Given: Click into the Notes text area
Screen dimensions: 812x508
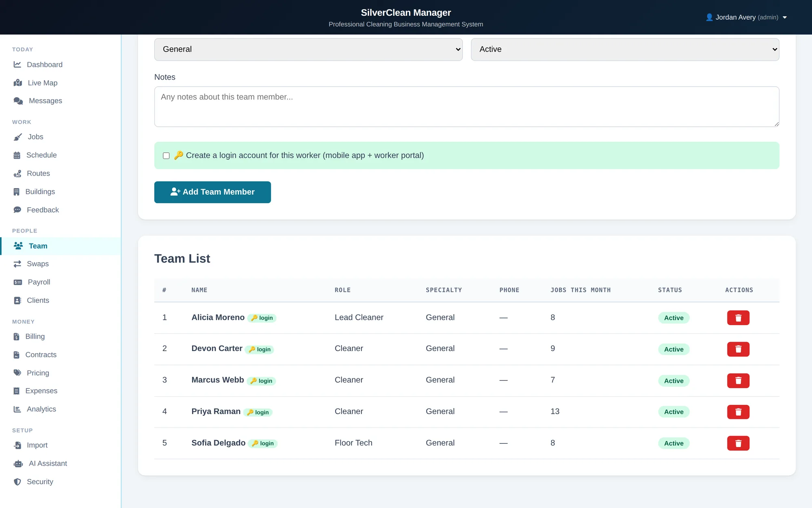Looking at the screenshot, I should click(x=466, y=106).
